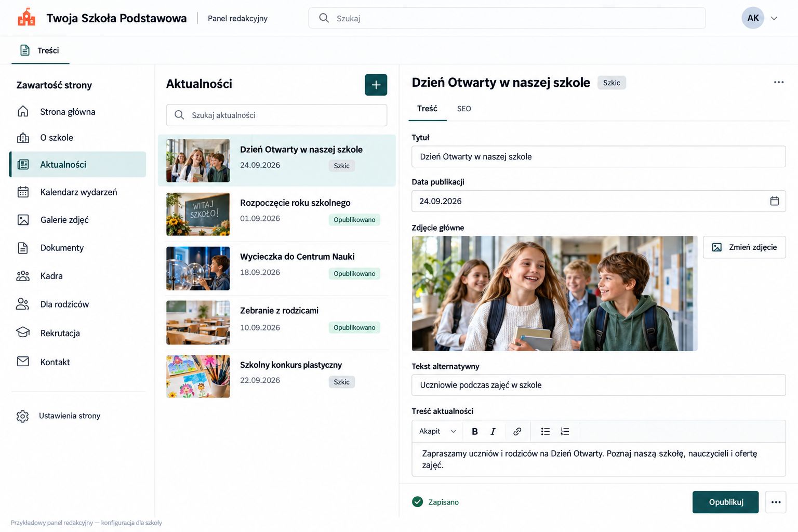Insert a link in the editor
798x532 pixels.
point(517,431)
